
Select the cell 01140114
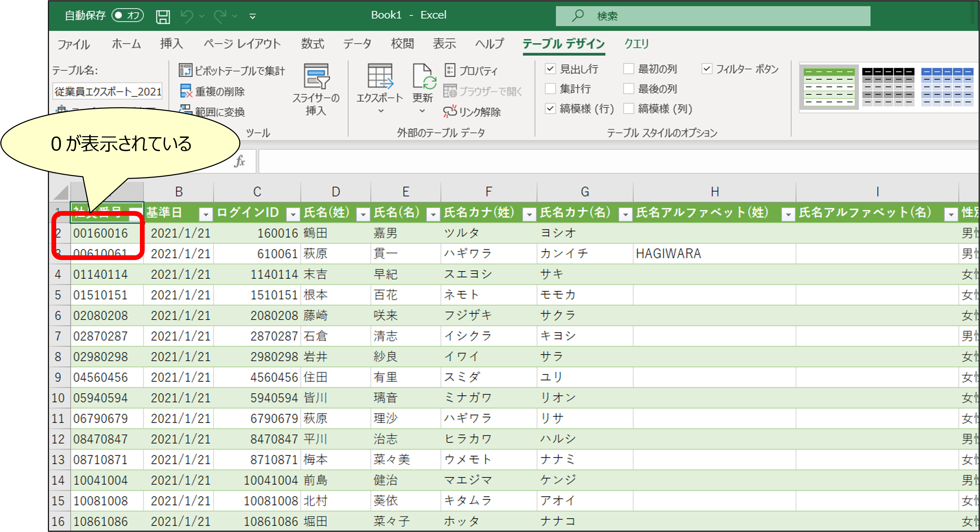pyautogui.click(x=107, y=275)
